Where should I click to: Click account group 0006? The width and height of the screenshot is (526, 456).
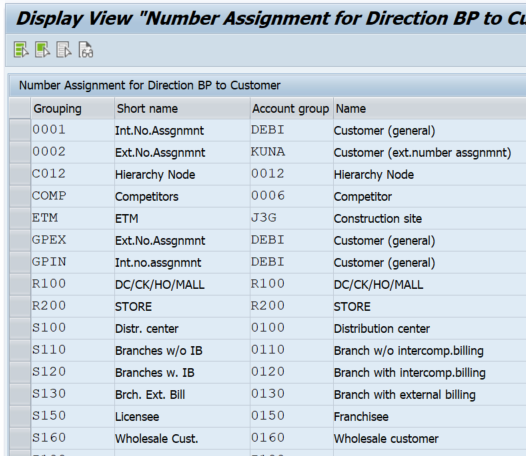[292, 196]
